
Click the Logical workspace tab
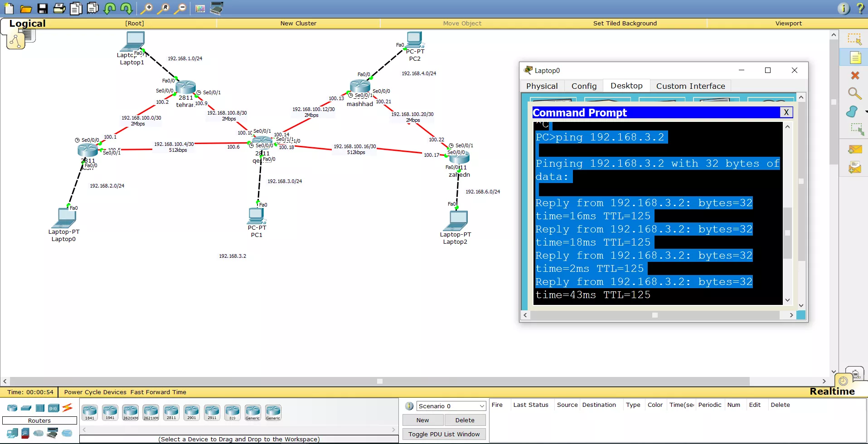(27, 23)
